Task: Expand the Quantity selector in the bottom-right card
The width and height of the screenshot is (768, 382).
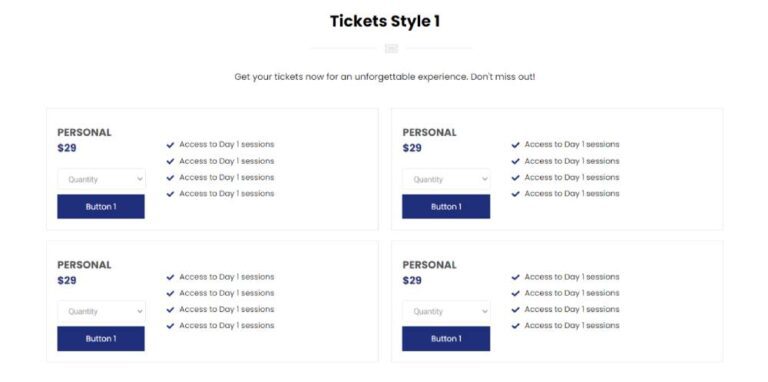Action: (x=446, y=311)
